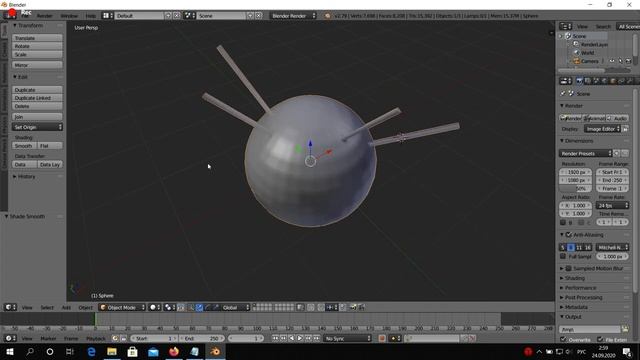This screenshot has height=360, width=640.
Task: Open Firefox from the taskbar
Action: click(174, 351)
